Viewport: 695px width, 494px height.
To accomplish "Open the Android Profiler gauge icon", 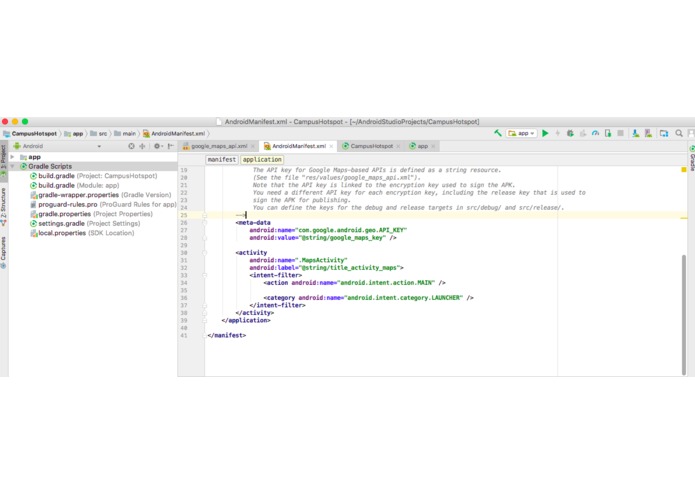I will click(x=595, y=133).
